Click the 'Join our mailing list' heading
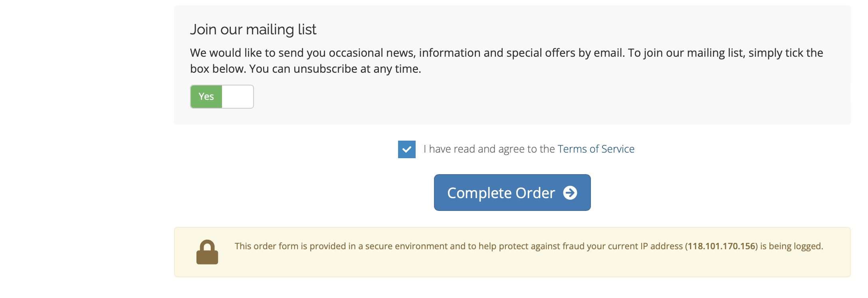The height and width of the screenshot is (298, 868). coord(253,30)
